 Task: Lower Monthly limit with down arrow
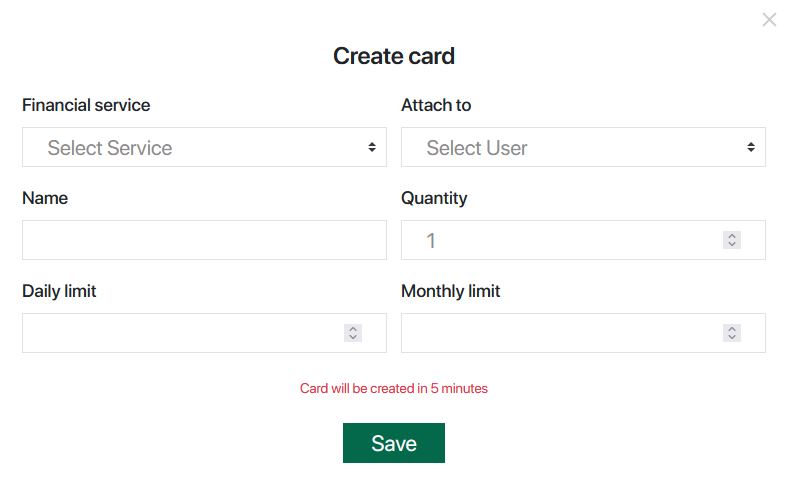pos(732,337)
